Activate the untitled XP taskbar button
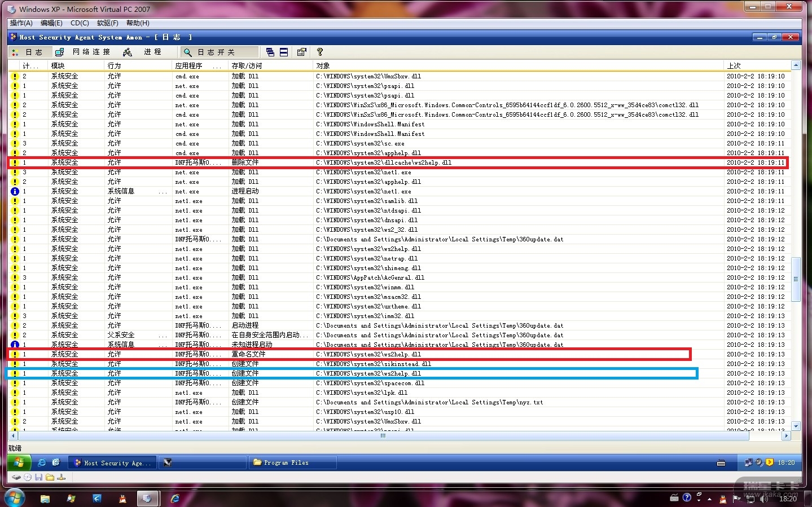The width and height of the screenshot is (812, 507). (x=203, y=462)
